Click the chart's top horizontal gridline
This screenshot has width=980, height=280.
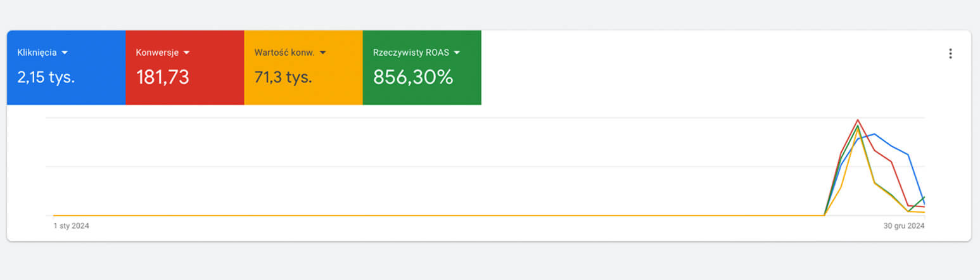[443, 118]
